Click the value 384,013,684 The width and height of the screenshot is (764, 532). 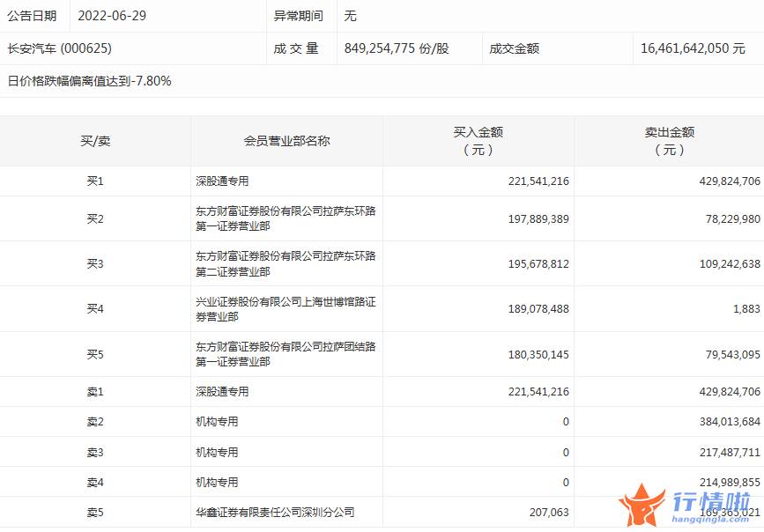tap(730, 422)
